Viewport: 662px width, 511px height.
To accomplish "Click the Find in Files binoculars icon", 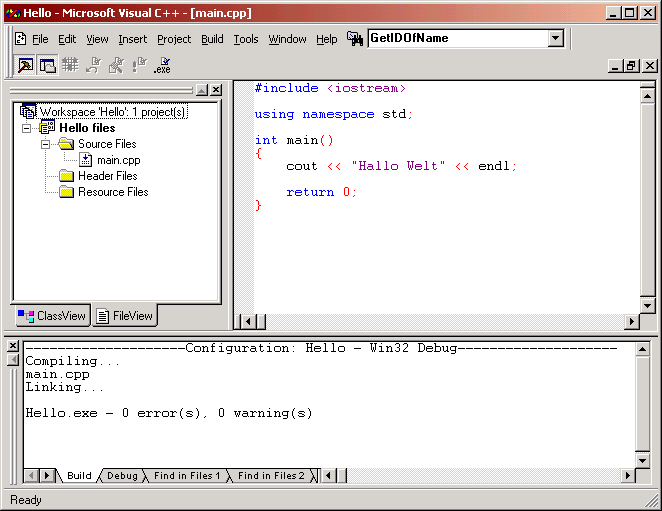I will 355,39.
